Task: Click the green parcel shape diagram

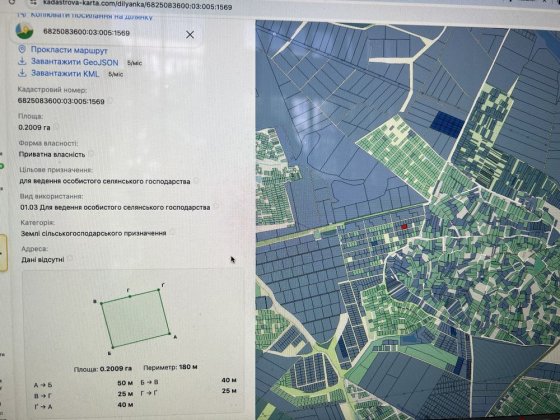Action: tap(135, 318)
